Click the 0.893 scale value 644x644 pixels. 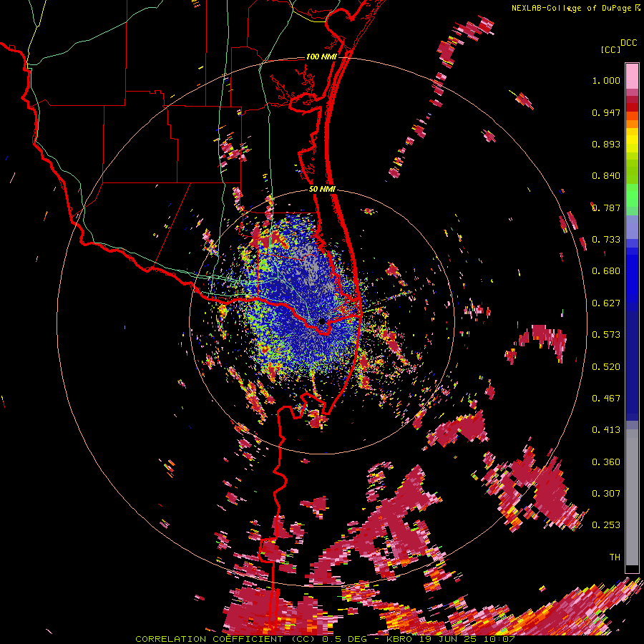point(606,144)
